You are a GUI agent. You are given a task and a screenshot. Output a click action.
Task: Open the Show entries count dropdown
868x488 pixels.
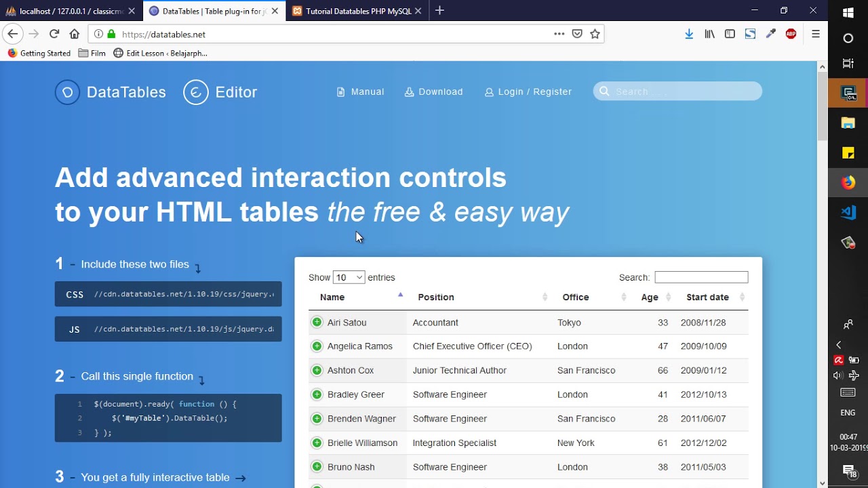pos(349,277)
